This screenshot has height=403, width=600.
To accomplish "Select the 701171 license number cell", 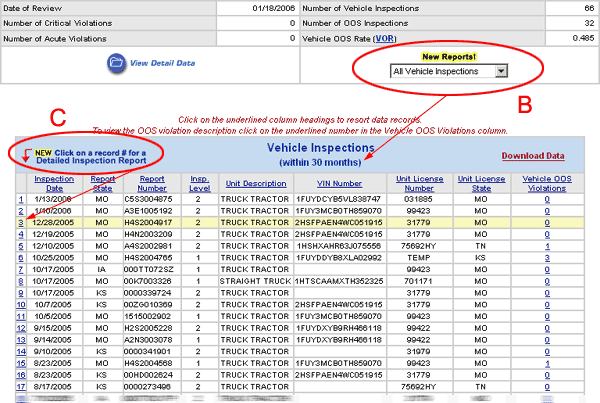I will point(419,281).
